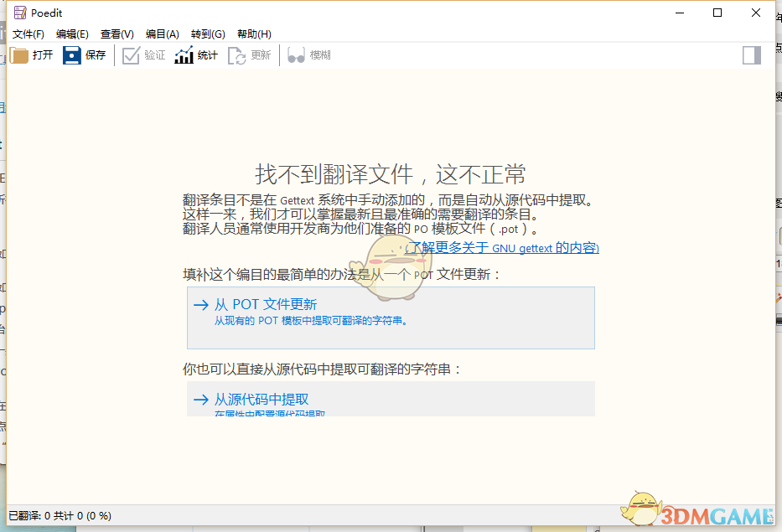
Task: Toggle the sidebar panel icon in the toolbar
Action: [752, 55]
